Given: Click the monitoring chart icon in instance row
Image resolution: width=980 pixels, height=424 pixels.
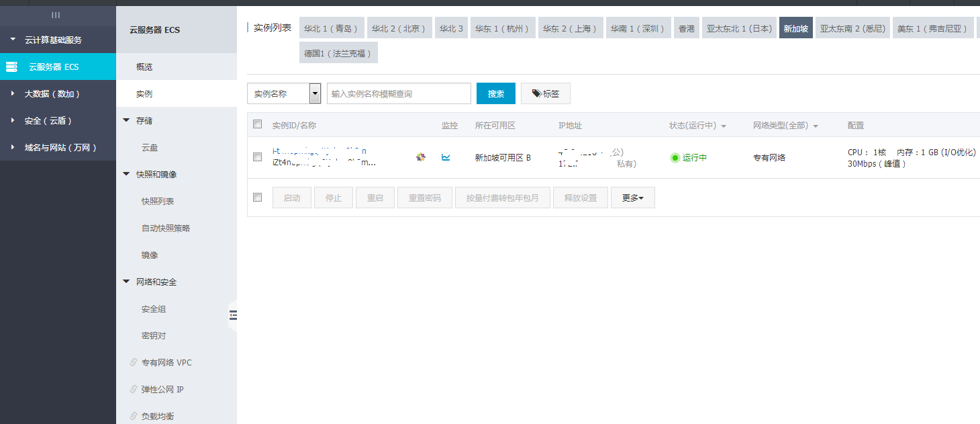Looking at the screenshot, I should [x=446, y=157].
